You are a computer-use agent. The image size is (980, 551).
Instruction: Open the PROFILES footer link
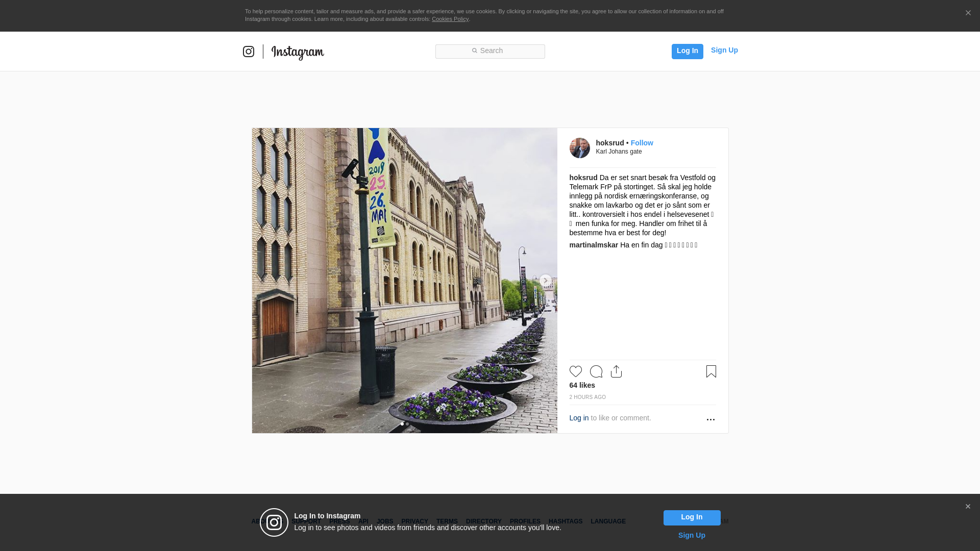(x=525, y=521)
